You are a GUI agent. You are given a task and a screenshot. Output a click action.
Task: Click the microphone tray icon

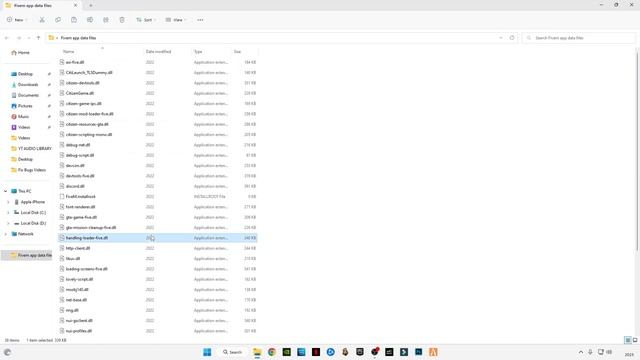click(x=590, y=352)
